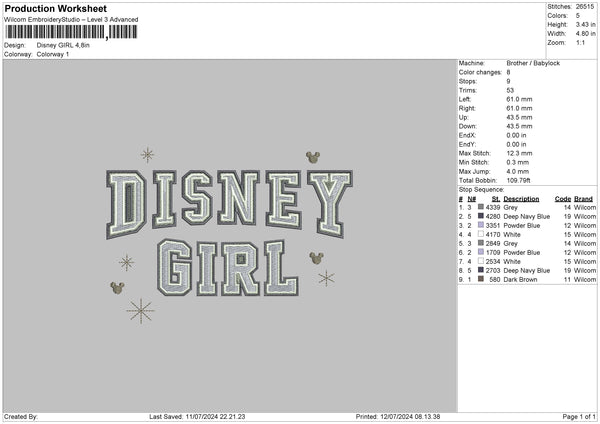Click the Deep Navy Blue swatch in stop 2
Image resolution: width=600 pixels, height=424 pixels.
click(483, 216)
